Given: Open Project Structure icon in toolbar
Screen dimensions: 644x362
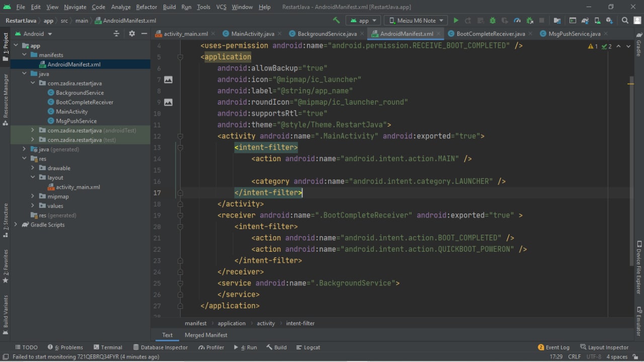Looking at the screenshot, I should tap(557, 21).
